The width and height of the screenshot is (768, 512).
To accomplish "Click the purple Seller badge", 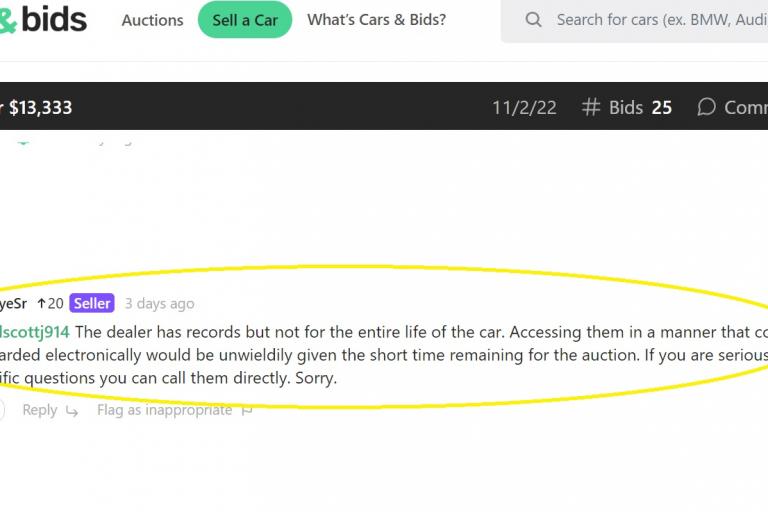I will pos(92,303).
